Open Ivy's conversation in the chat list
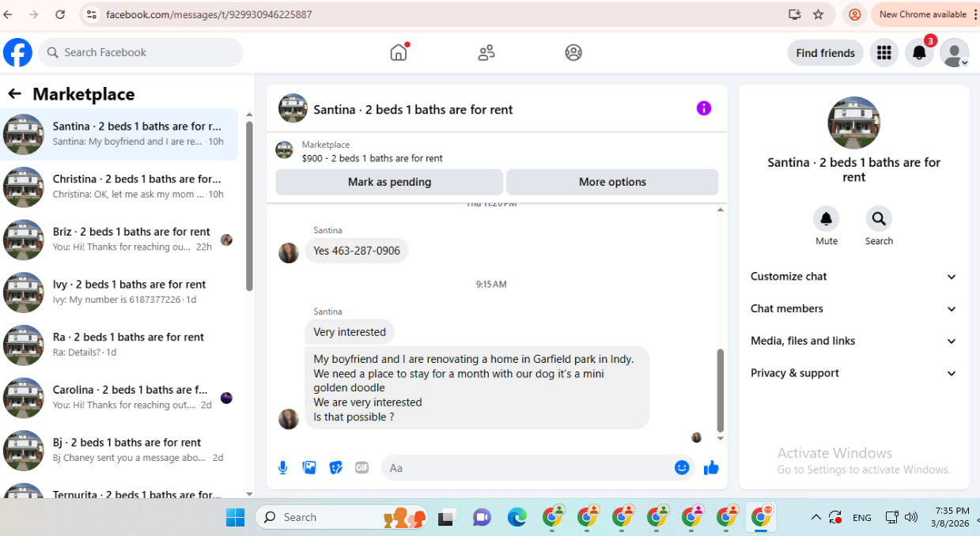 pyautogui.click(x=119, y=293)
